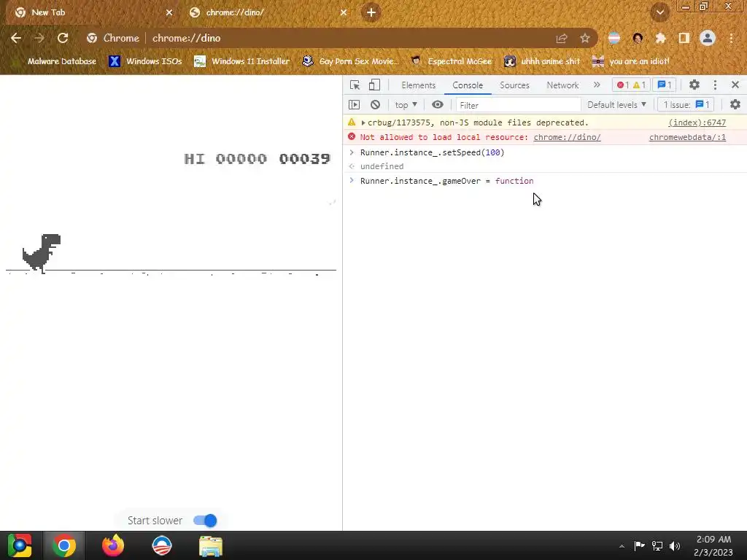
Task: Reload the chrome://dino page
Action: (63, 38)
